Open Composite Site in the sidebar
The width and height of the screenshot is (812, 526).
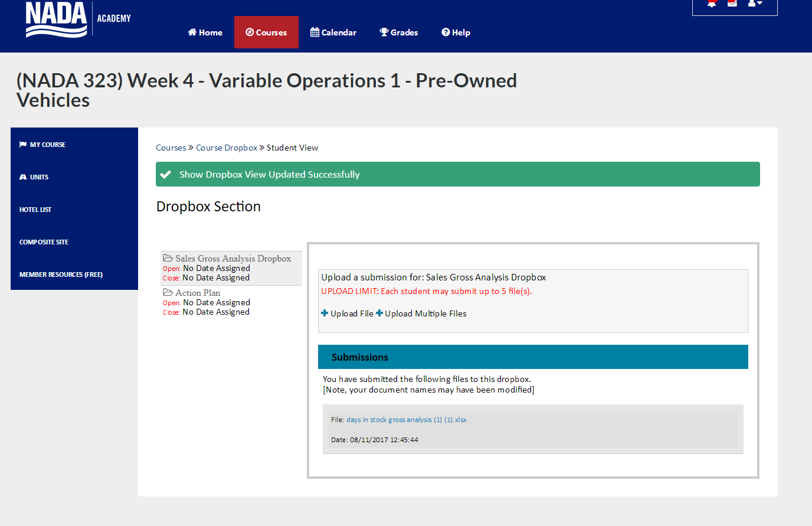(x=44, y=242)
